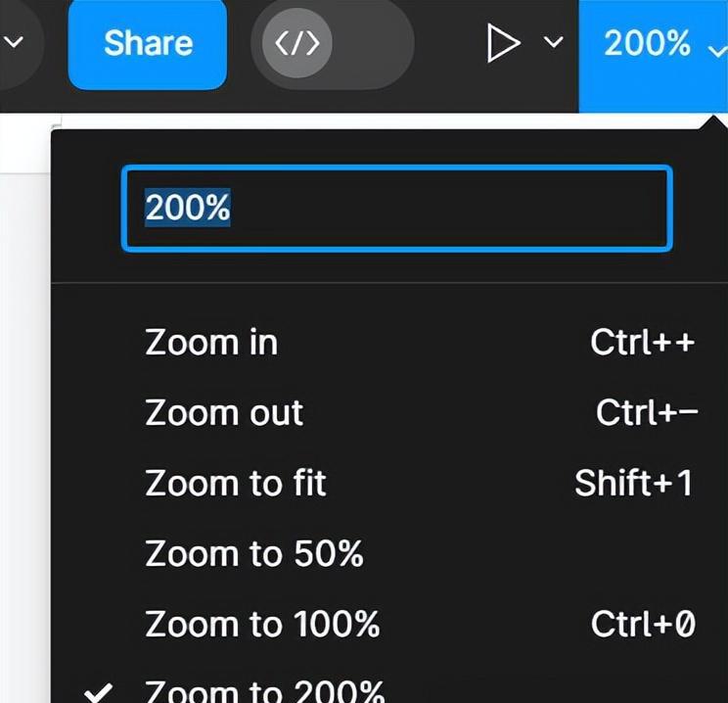The width and height of the screenshot is (728, 703).
Task: Click the empty side of Dev Mode pill
Action: point(374,43)
